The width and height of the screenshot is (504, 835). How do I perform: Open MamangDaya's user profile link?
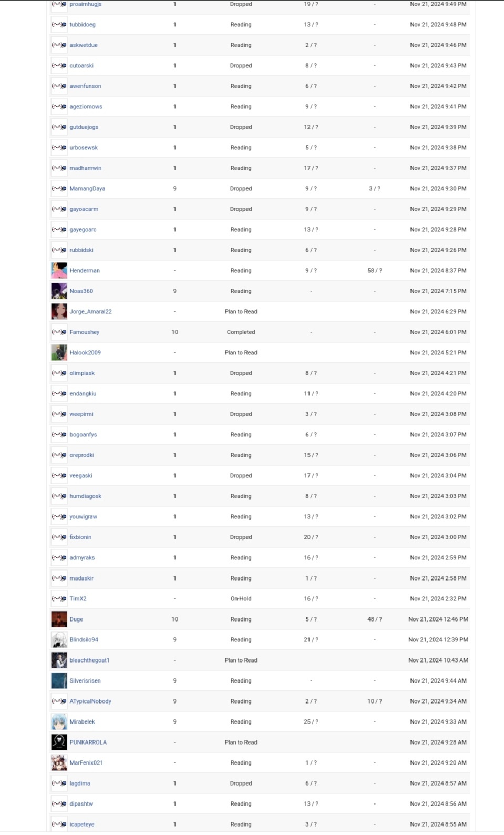tap(87, 189)
